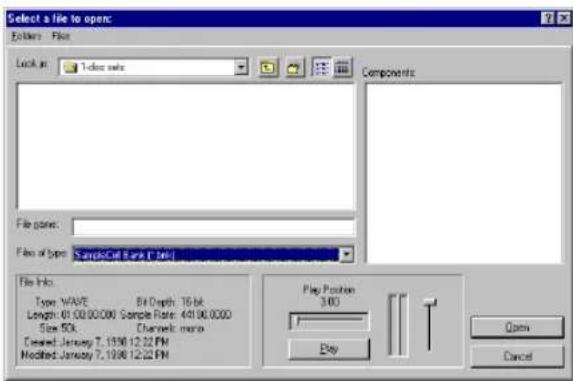Click the Modified date text
The height and width of the screenshot is (381, 573).
click(x=95, y=355)
